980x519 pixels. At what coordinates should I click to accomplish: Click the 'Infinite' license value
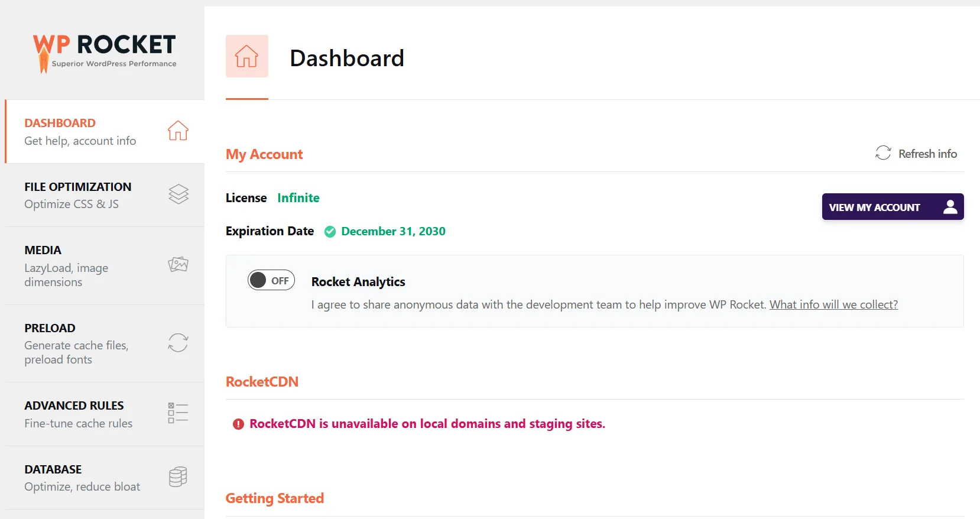pyautogui.click(x=298, y=198)
